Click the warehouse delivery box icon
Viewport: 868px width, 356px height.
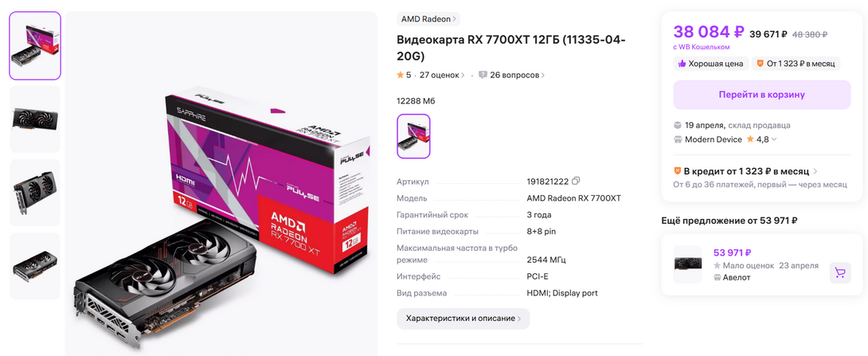[678, 125]
